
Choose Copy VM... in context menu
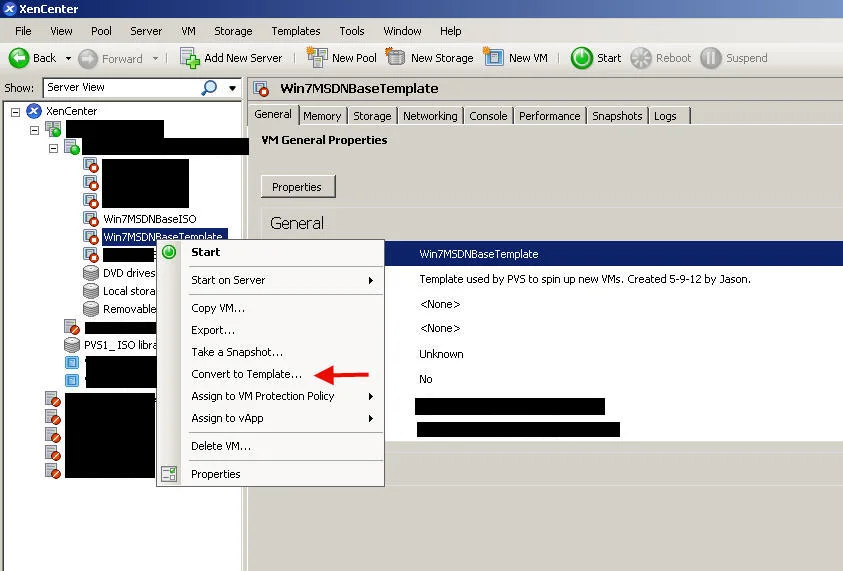pos(271,308)
